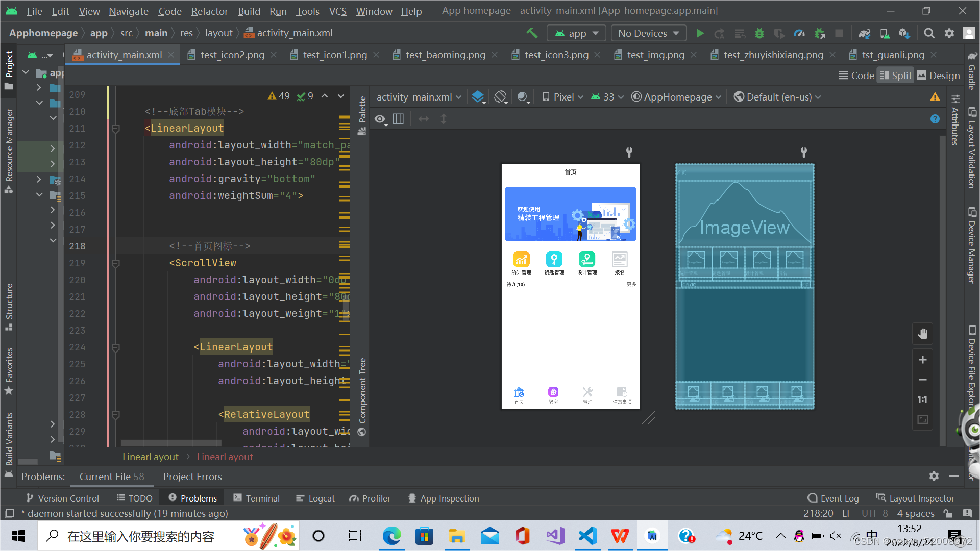This screenshot has height=551, width=980.
Task: Open the Refactor menu
Action: tap(209, 11)
